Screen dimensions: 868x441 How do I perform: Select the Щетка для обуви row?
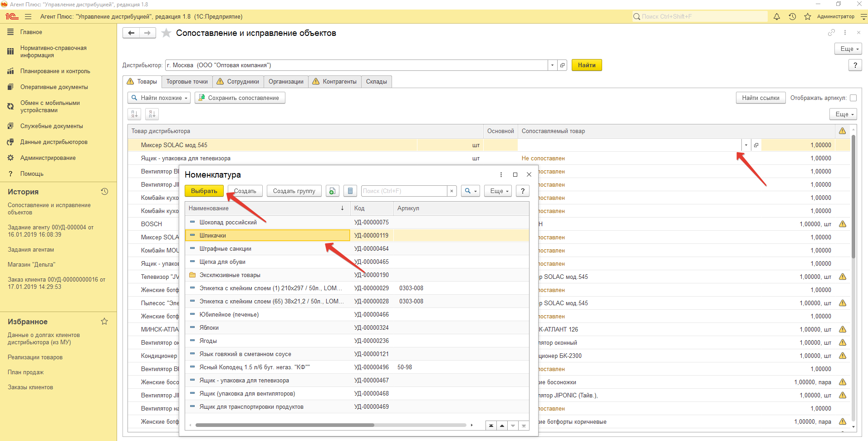click(x=357, y=262)
